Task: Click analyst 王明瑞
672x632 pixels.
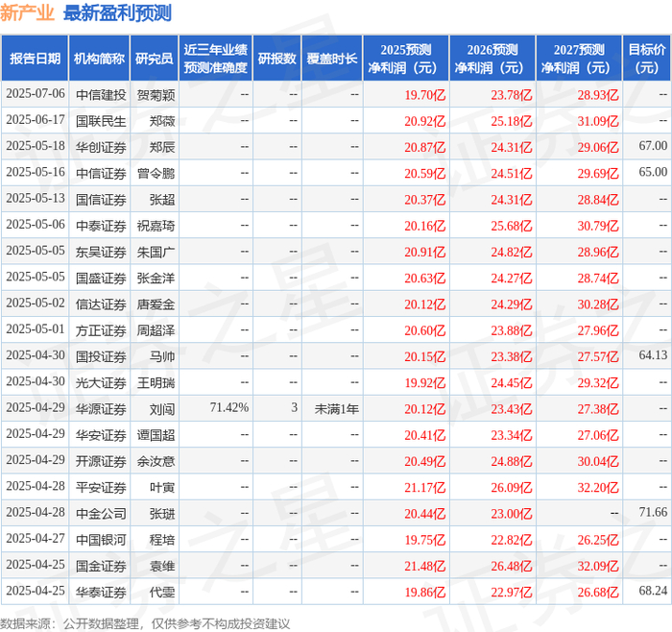Action: click(x=156, y=382)
